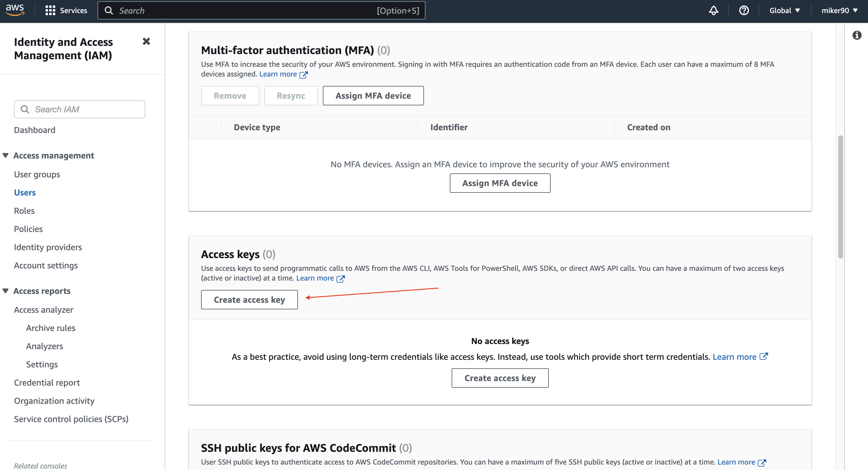This screenshot has height=470, width=868.
Task: Follow the Access keys Learn more link
Action: coord(315,278)
